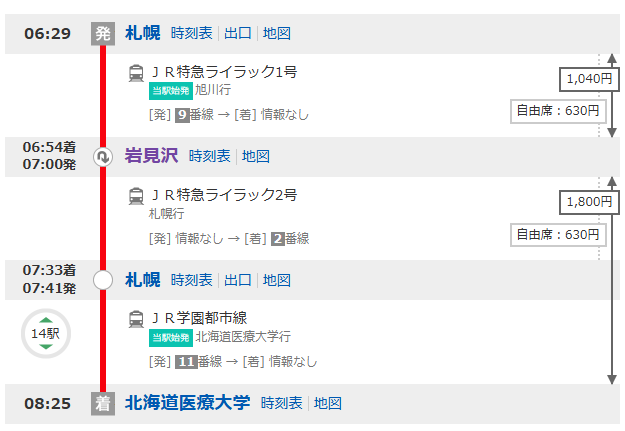625x431 pixels.
Task: Open the 北海道医療大学 station link
Action: [x=188, y=404]
